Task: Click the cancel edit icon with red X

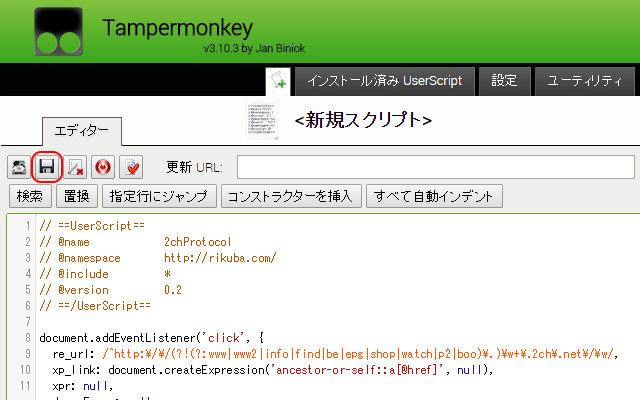Action: [76, 166]
